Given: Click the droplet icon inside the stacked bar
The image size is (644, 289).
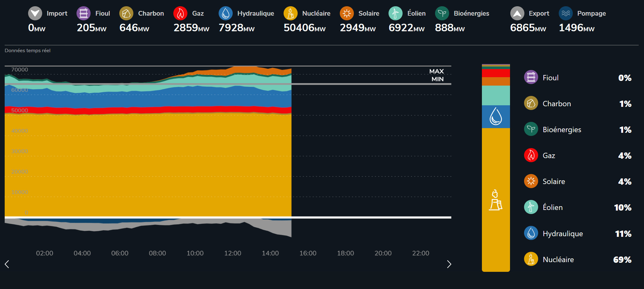Looking at the screenshot, I should 496,116.
